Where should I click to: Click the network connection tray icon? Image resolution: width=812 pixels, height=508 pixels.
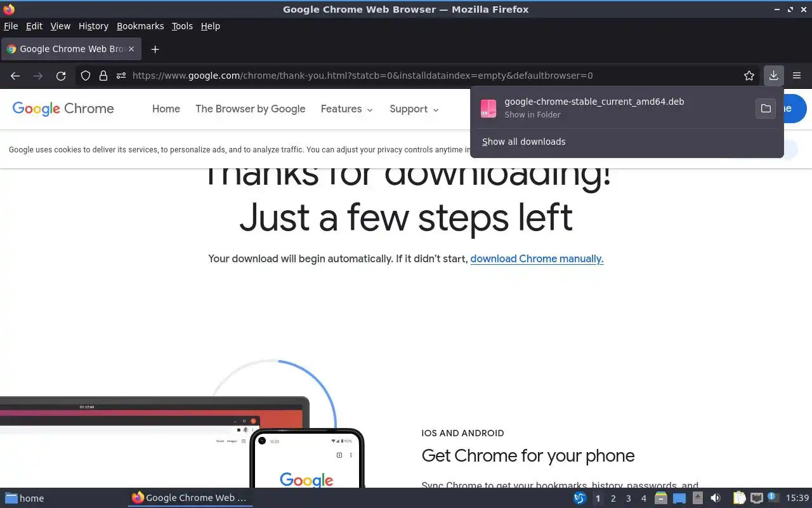tap(756, 498)
